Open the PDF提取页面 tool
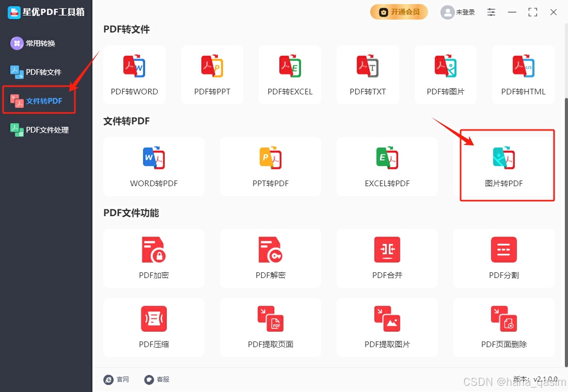Image resolution: width=568 pixels, height=392 pixels. coord(271,328)
